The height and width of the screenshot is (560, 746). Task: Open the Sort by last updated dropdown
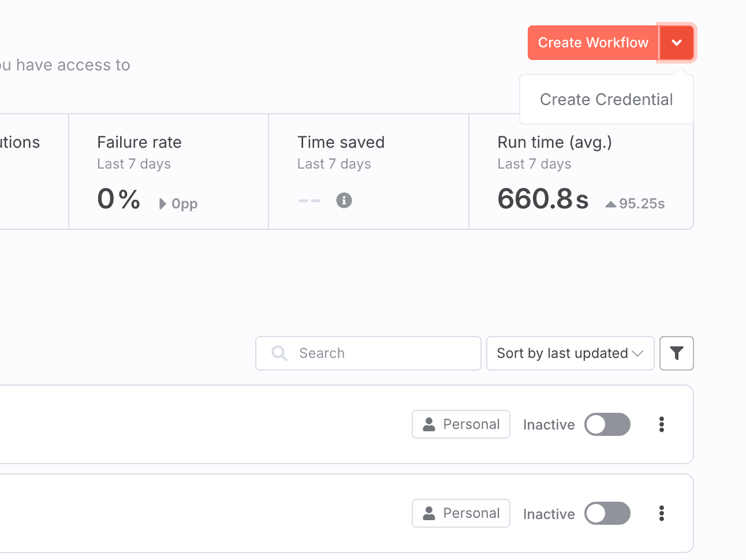[570, 353]
